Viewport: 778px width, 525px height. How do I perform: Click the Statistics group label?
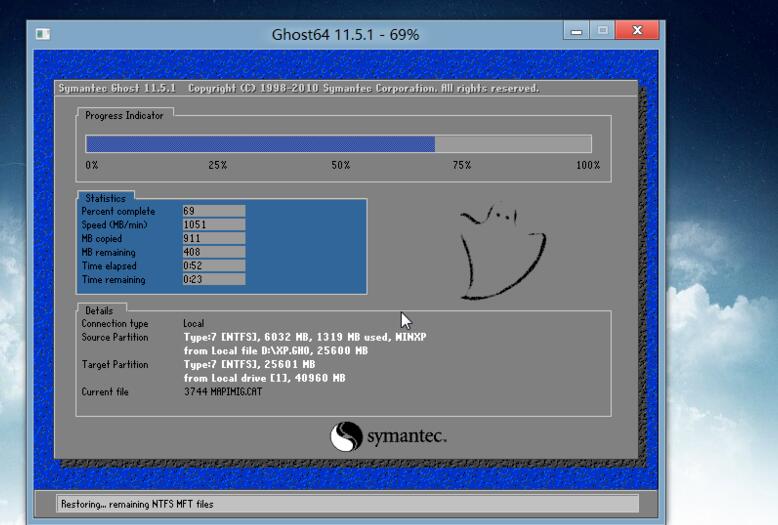[105, 198]
